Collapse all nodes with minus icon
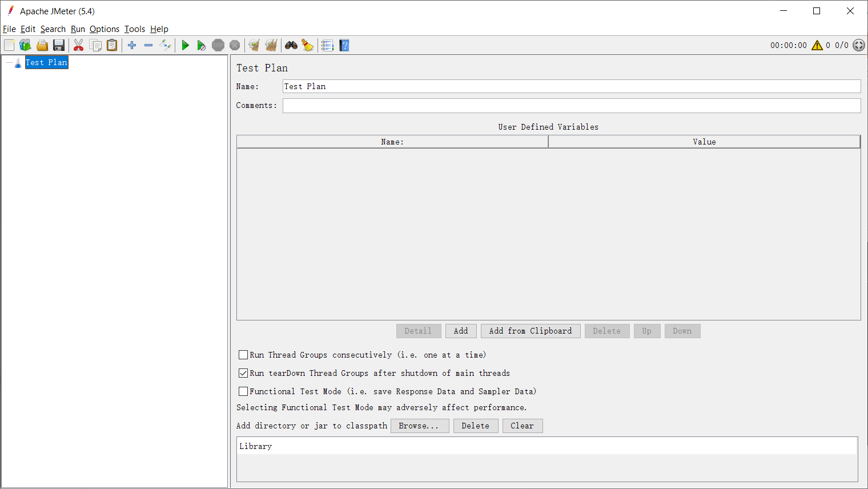This screenshot has height=489, width=868. coord(148,45)
